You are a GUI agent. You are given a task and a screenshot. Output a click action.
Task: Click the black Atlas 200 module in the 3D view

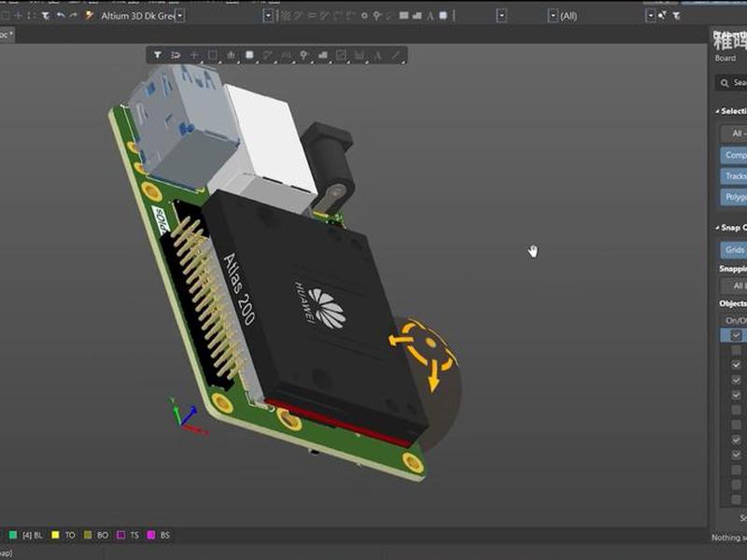(x=315, y=315)
